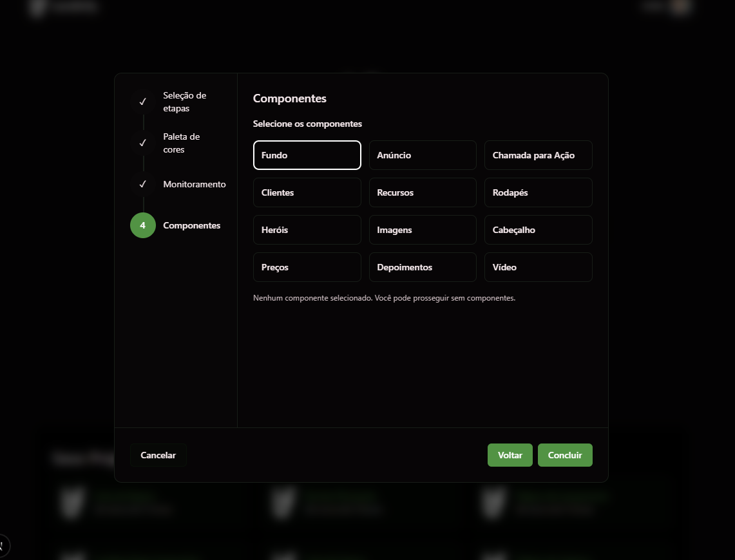Toggle the Chamada para Ação component
This screenshot has width=735, height=560.
point(538,155)
